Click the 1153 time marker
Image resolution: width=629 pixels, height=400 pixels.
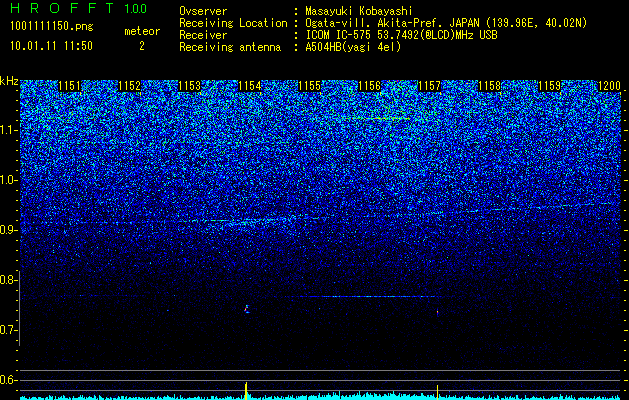click(190, 86)
